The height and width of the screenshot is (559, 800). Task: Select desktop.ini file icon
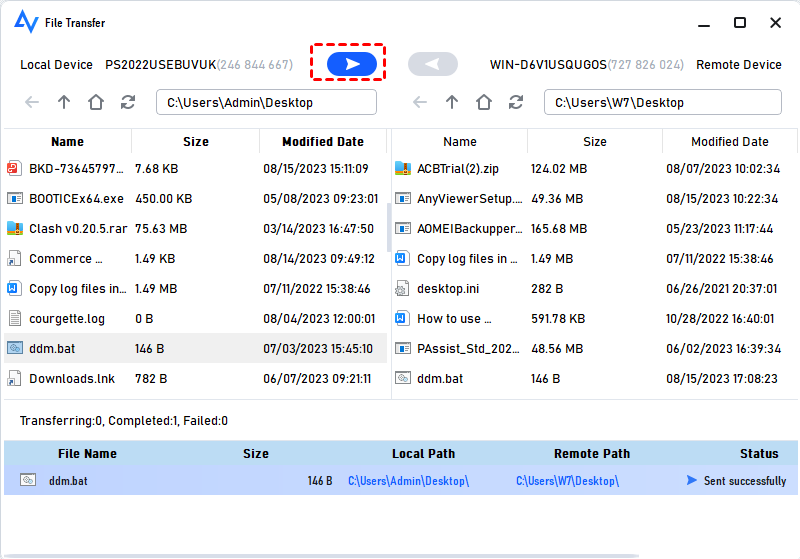coord(402,289)
